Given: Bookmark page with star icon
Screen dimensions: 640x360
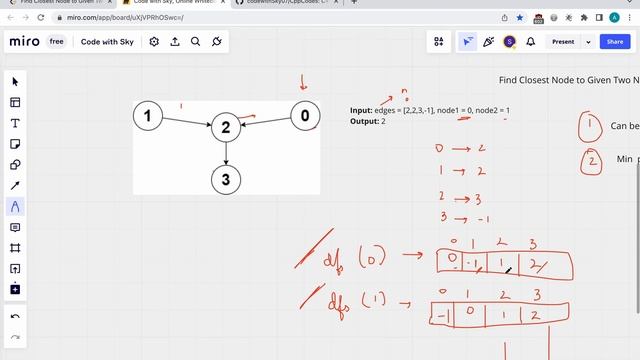Looking at the screenshot, I should click(x=520, y=18).
